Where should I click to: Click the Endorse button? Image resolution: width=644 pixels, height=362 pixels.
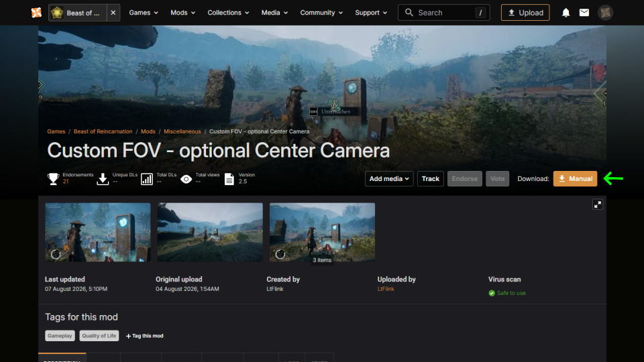pyautogui.click(x=464, y=178)
